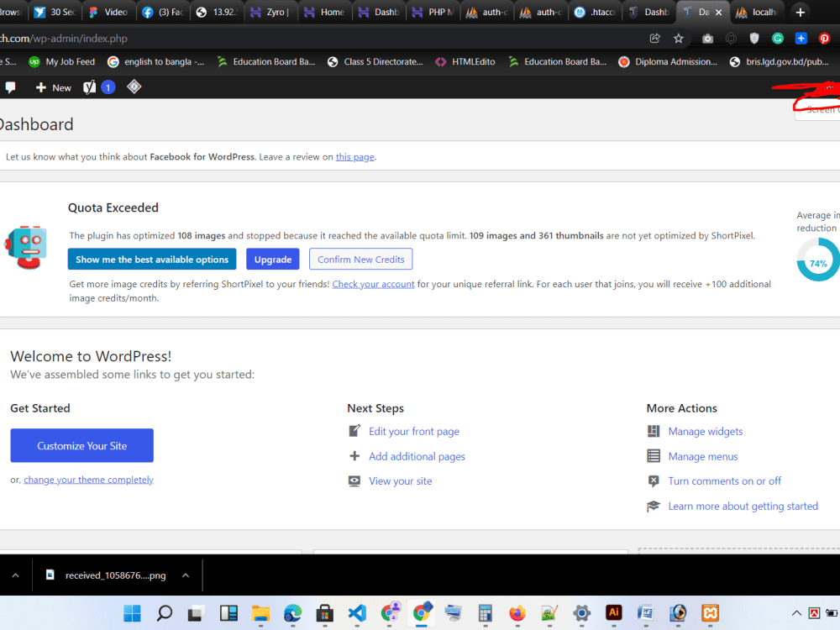Bookmark this page with the star icon
Image resolution: width=840 pixels, height=630 pixels.
tap(679, 38)
